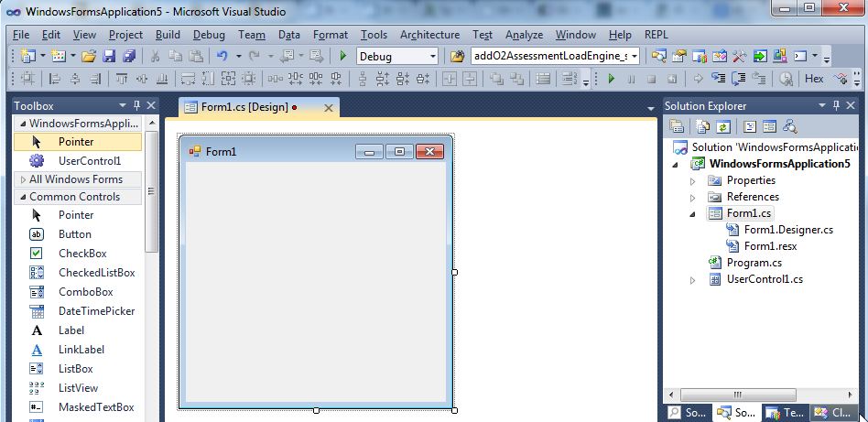Start debugging with green play next to Debug
868x422 pixels.
point(343,56)
